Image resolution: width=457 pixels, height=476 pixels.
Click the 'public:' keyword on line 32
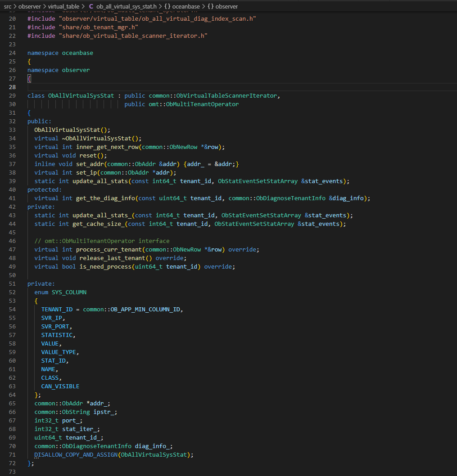[x=40, y=121]
